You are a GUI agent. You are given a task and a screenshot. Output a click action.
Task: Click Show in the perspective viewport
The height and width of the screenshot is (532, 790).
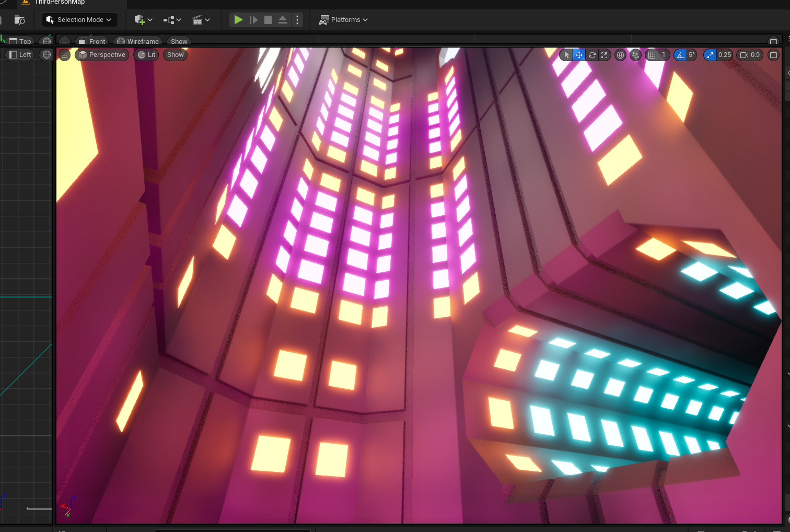[175, 55]
